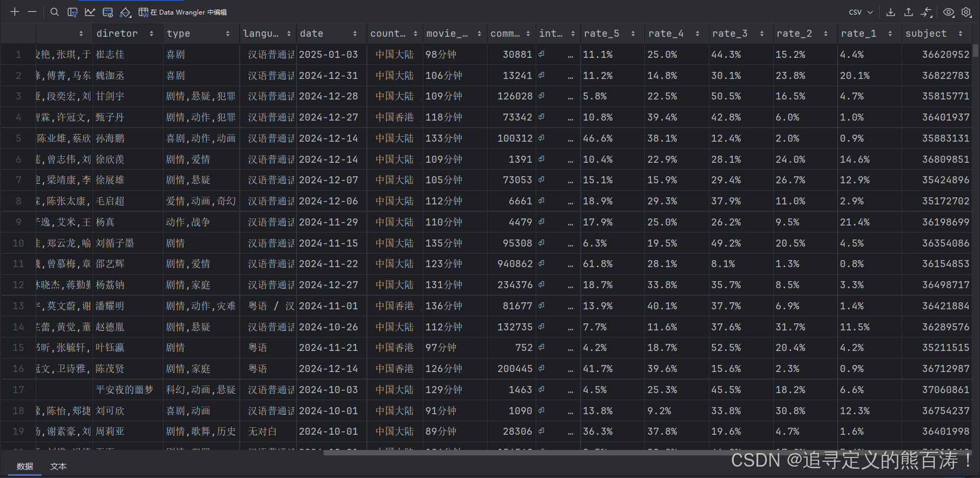The width and height of the screenshot is (980, 478).
Task: Click the download/export data icon
Action: (891, 12)
